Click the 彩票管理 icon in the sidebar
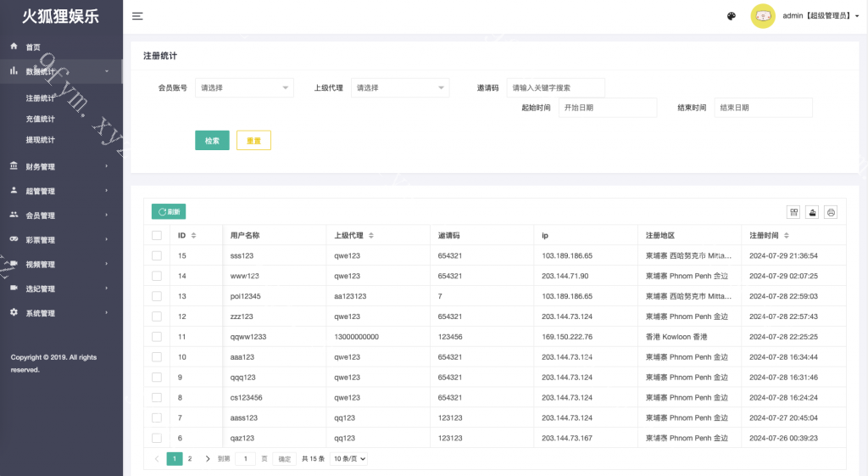This screenshot has width=868, height=476. [14, 238]
